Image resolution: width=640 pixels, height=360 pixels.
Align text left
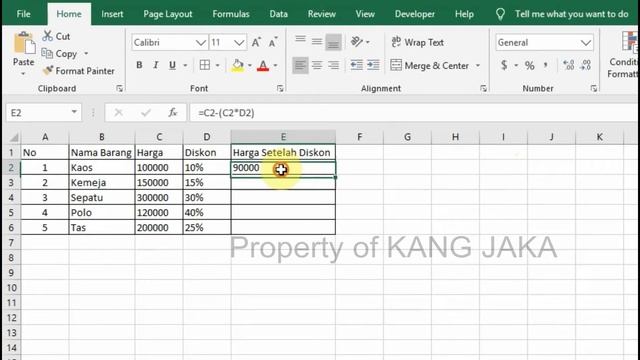(x=300, y=65)
